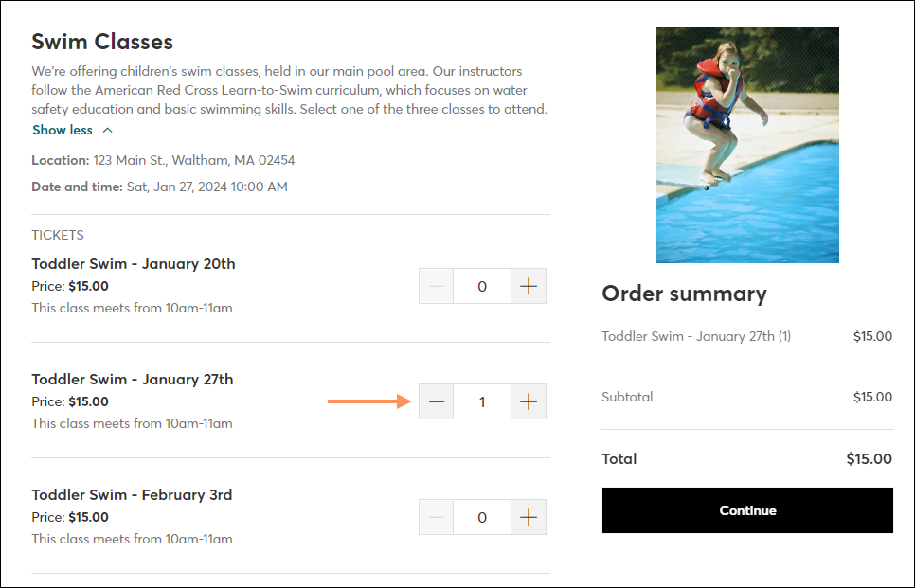
Task: Click the Toddler Swim - January 27th title
Action: [x=133, y=379]
